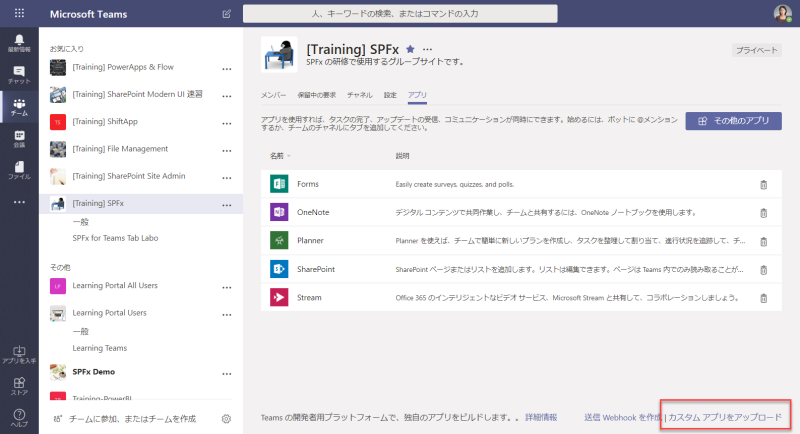Click 送信 Webhook を作成 link
The width and height of the screenshot is (800, 434).
tap(623, 417)
